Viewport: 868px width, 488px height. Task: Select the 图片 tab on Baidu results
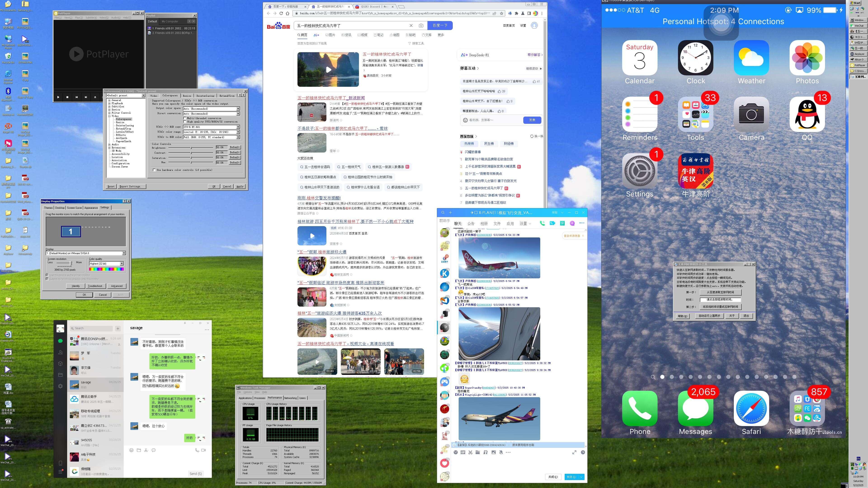click(330, 35)
